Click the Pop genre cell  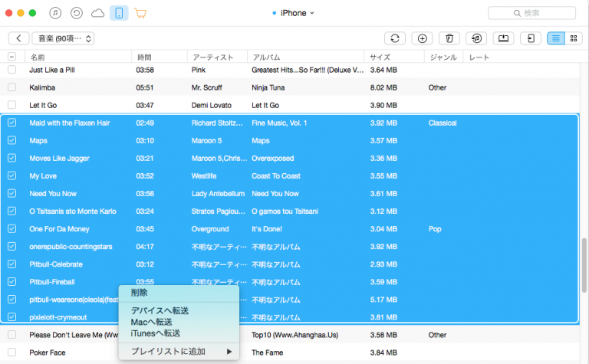pyautogui.click(x=435, y=229)
